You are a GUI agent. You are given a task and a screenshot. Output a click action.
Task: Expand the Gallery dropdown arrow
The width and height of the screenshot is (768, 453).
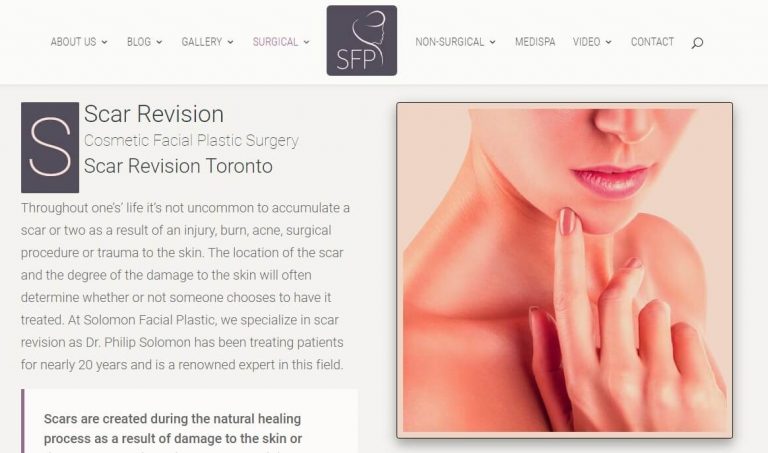coord(230,43)
